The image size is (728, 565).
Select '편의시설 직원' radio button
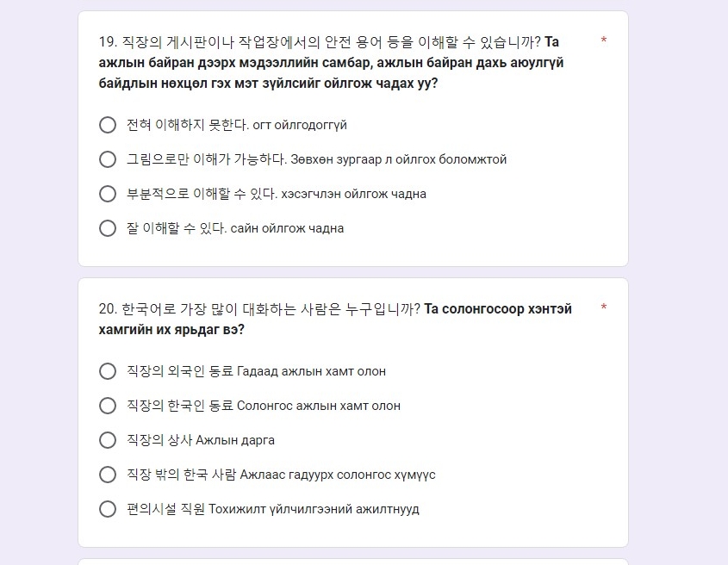108,508
